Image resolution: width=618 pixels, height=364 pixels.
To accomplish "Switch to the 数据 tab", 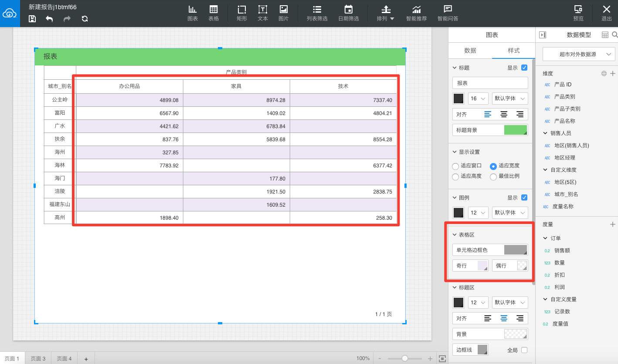I will click(470, 51).
